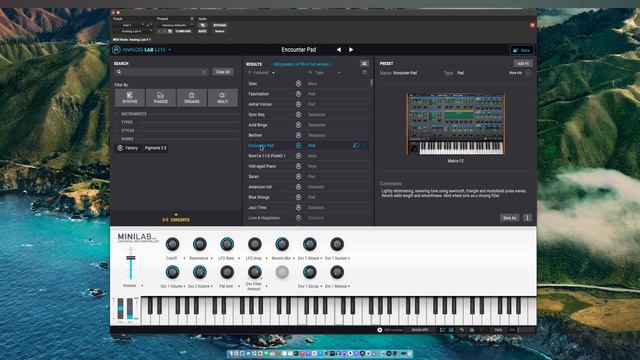Screen dimensions: 640x360
Task: Toggle the Bypass button in plugin header
Action: [x=220, y=25]
